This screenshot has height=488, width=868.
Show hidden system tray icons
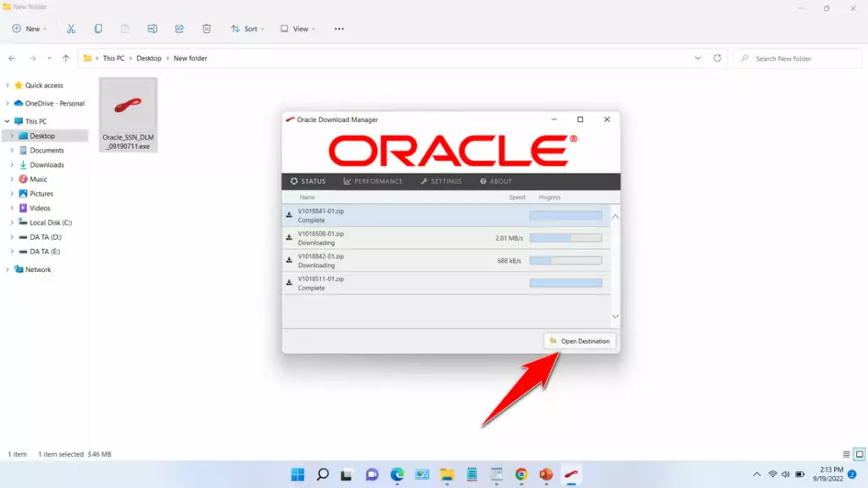pos(756,474)
